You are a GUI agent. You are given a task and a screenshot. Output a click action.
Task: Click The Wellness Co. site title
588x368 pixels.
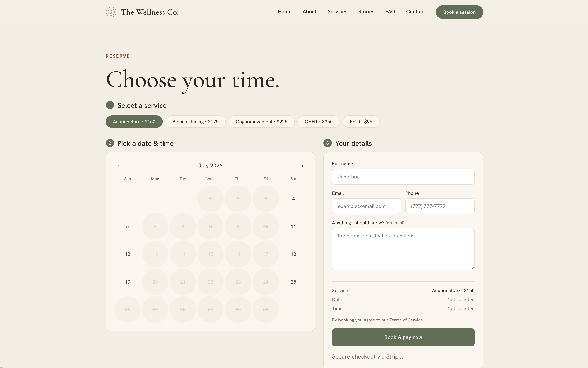(150, 12)
